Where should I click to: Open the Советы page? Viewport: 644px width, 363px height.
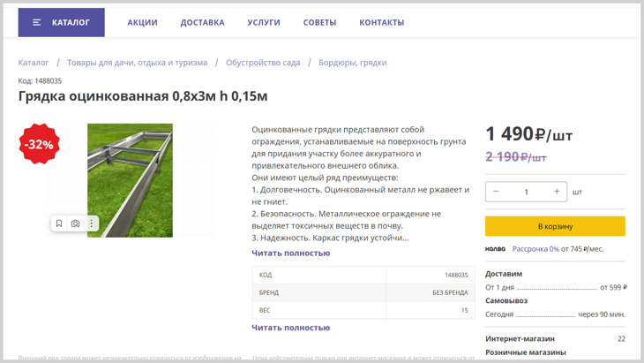[x=319, y=23]
